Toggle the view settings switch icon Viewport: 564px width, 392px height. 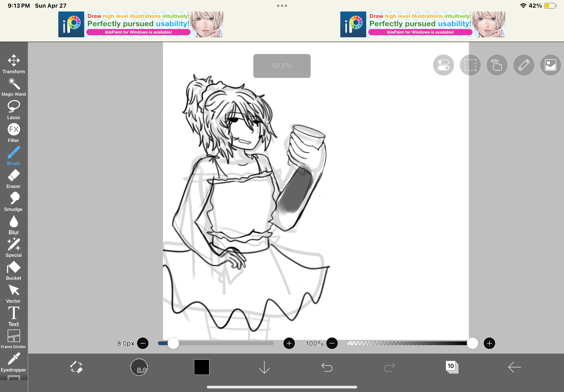click(443, 65)
